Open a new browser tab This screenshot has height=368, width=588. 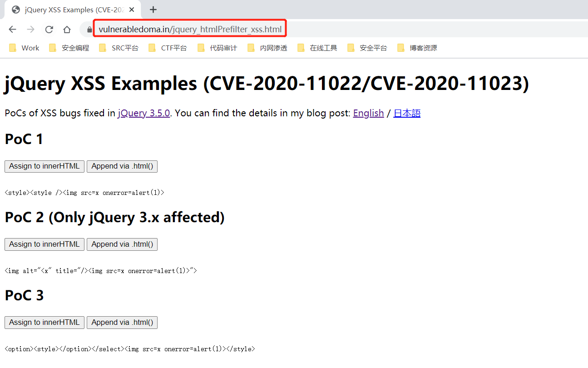pos(153,10)
